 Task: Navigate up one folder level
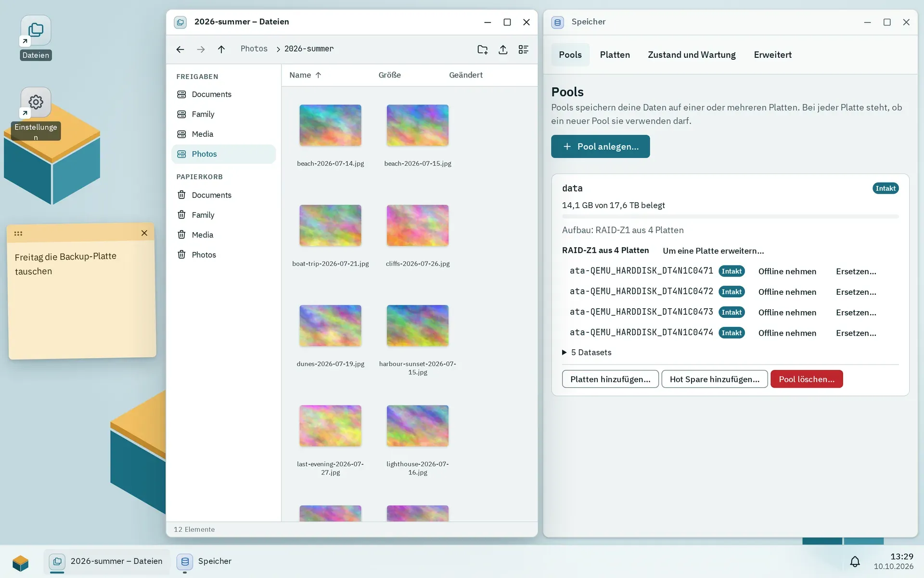click(x=221, y=49)
